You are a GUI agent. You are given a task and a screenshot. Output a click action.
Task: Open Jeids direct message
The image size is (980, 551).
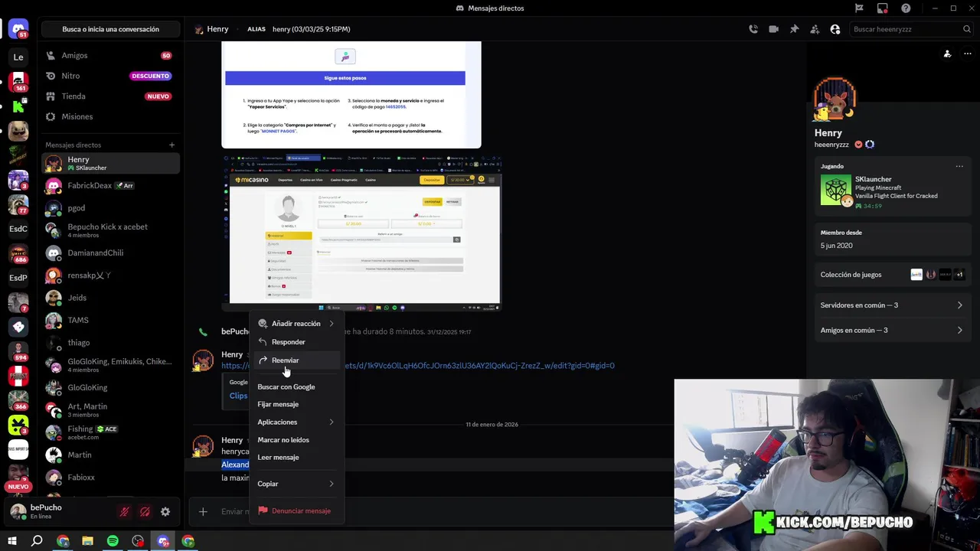tap(110, 298)
